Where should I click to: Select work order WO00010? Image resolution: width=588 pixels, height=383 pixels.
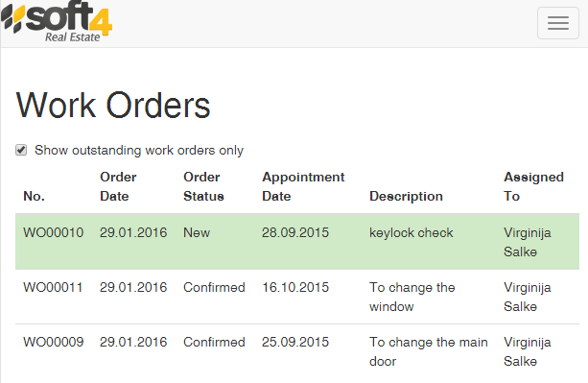(54, 232)
